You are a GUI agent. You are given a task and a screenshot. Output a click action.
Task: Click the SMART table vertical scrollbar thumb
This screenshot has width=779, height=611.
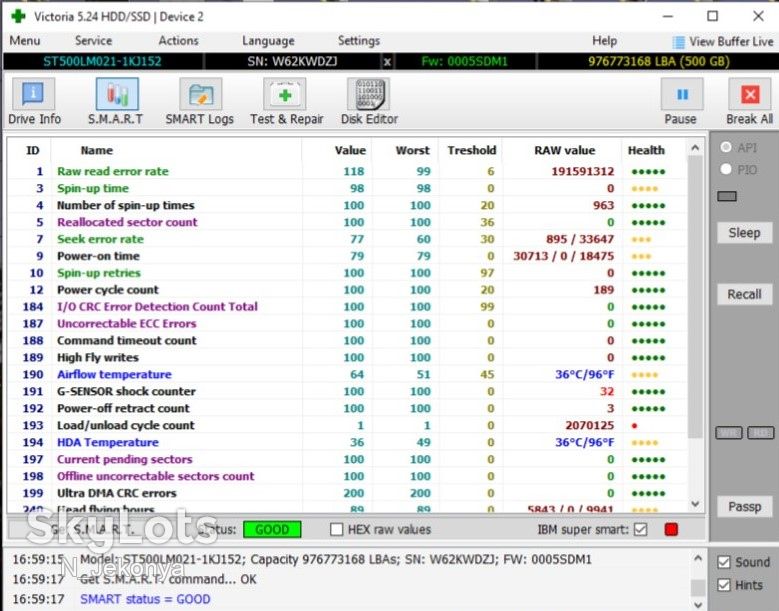click(695, 297)
